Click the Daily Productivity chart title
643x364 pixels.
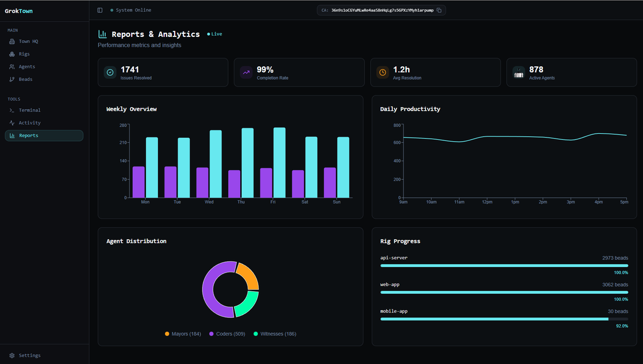click(410, 109)
